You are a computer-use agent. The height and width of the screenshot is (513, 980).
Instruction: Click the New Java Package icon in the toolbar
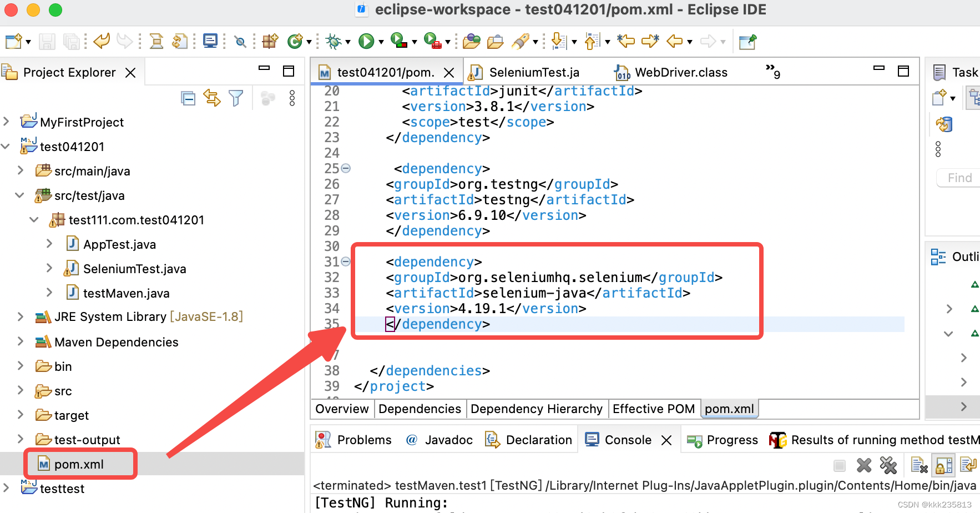pos(270,41)
